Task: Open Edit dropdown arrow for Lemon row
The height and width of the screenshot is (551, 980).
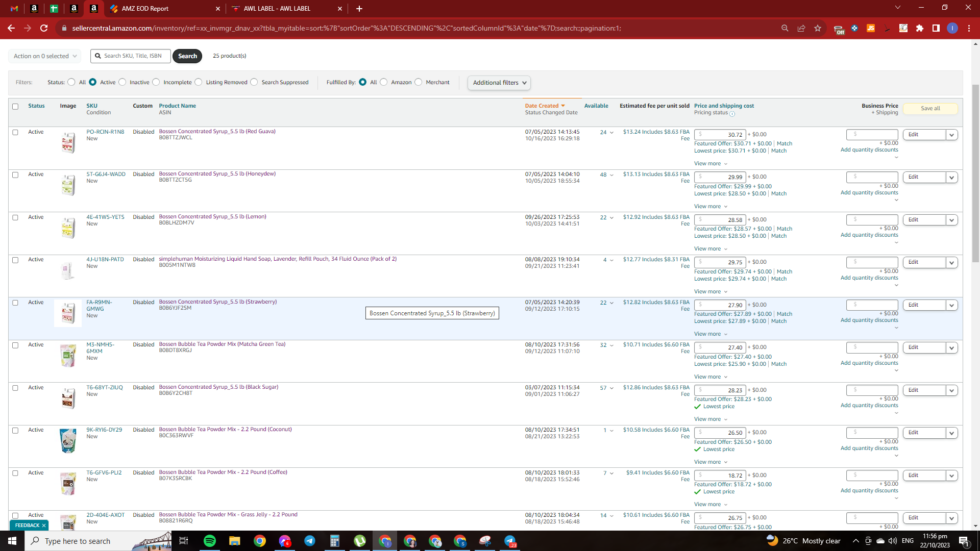Action: [x=951, y=220]
